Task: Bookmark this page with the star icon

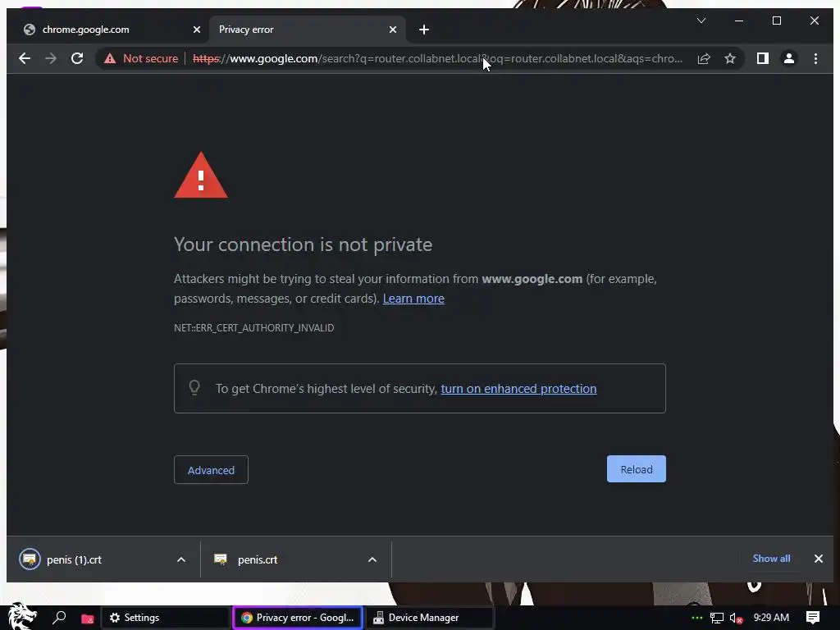Action: pyautogui.click(x=729, y=58)
